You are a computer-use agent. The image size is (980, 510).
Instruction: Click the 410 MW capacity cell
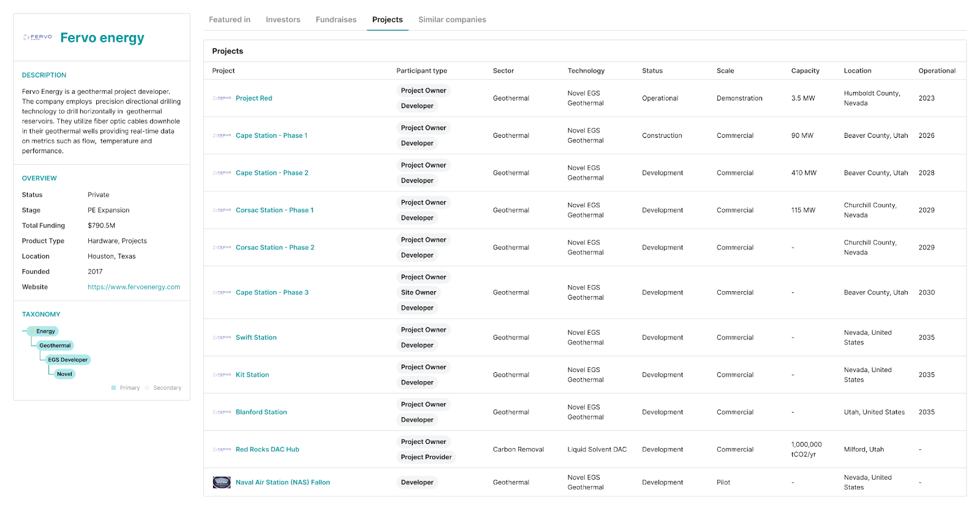pyautogui.click(x=804, y=173)
